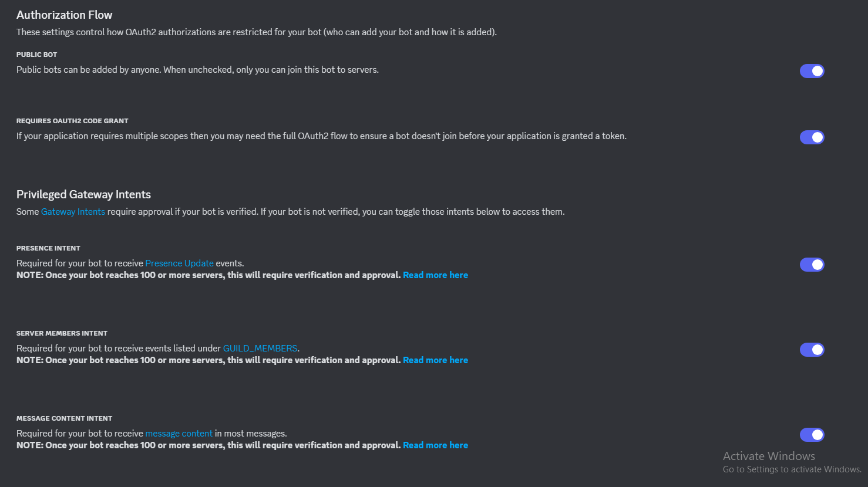Click Read more here under Presence Intent
868x487 pixels.
(435, 275)
